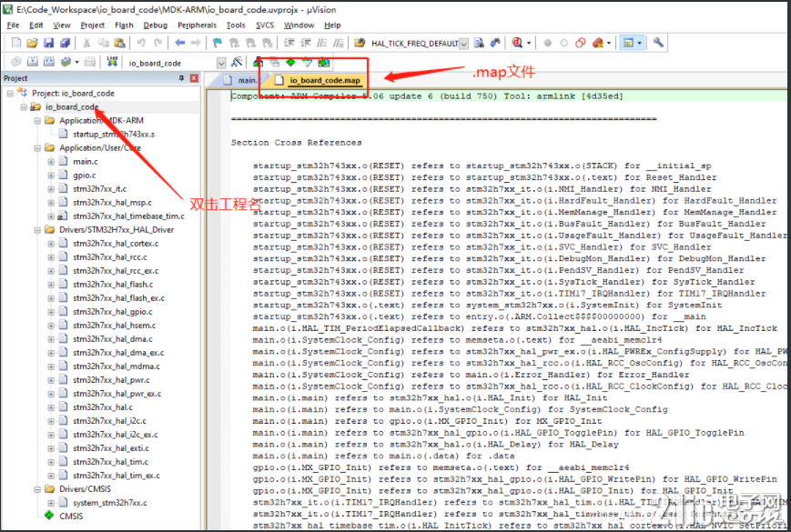Paste from clipboard using the Paste icon
The height and width of the screenshot is (532, 791).
coord(119,44)
